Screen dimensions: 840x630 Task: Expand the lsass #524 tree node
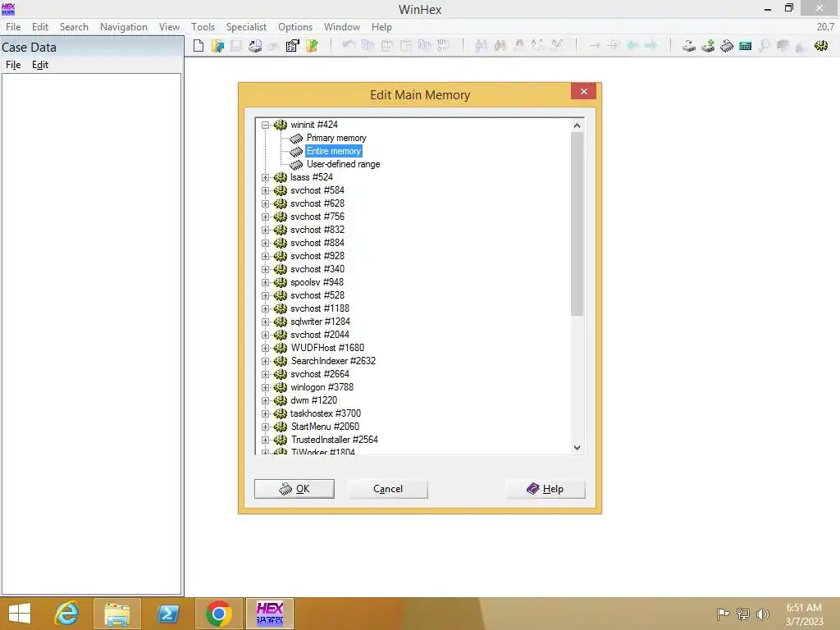coord(265,177)
